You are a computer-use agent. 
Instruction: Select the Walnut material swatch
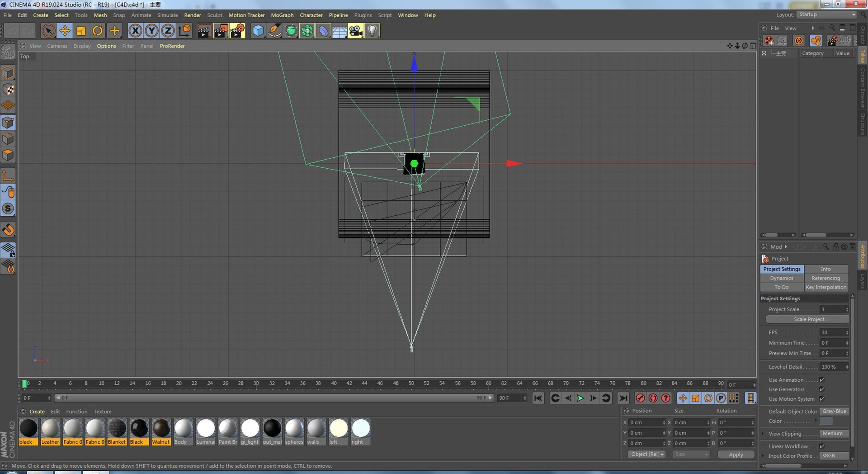pos(161,431)
